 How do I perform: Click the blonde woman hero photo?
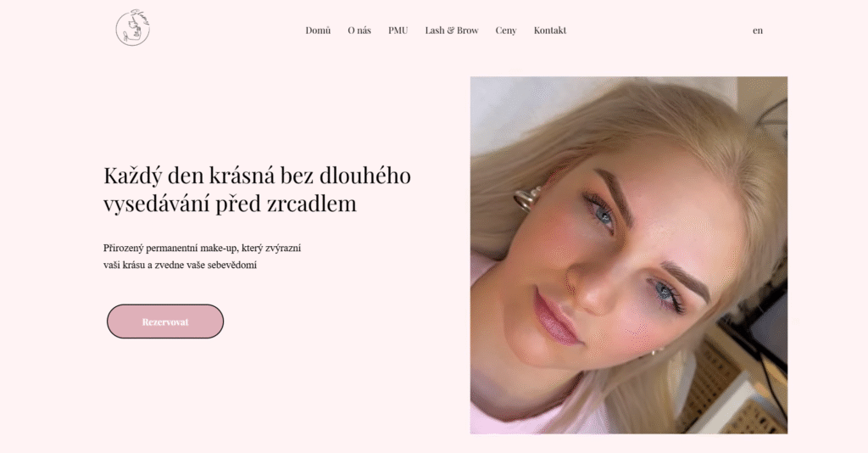tap(629, 254)
